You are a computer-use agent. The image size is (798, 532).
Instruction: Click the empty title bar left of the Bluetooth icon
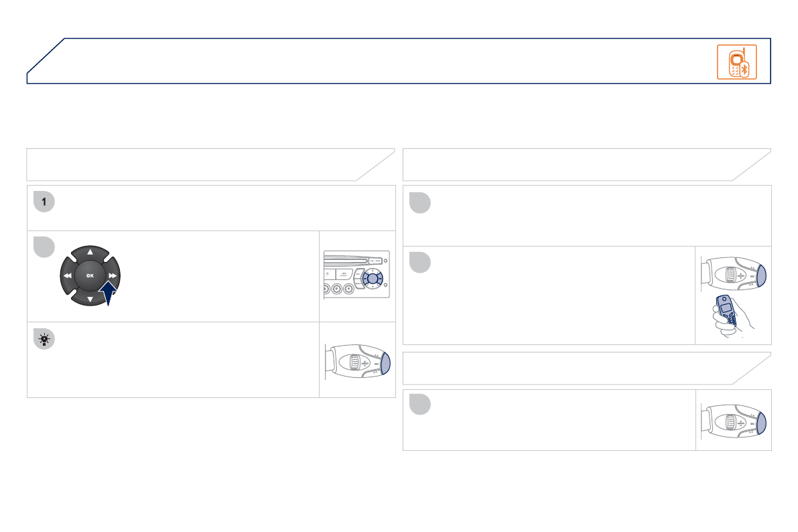click(375, 62)
